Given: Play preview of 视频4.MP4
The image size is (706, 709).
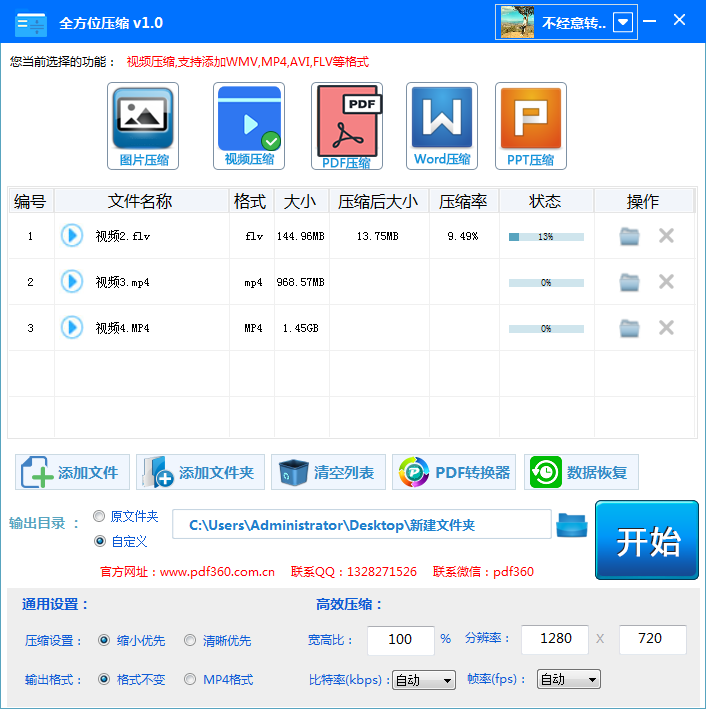Looking at the screenshot, I should tap(71, 327).
